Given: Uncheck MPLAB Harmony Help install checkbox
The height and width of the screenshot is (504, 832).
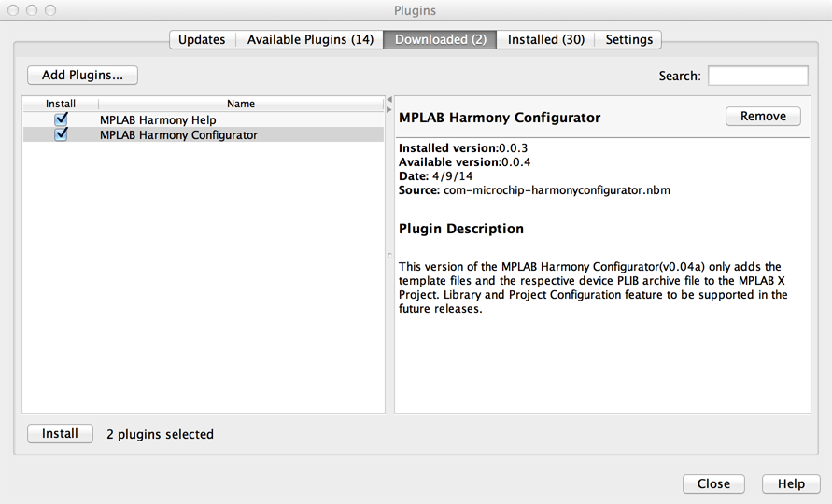Looking at the screenshot, I should click(x=61, y=119).
